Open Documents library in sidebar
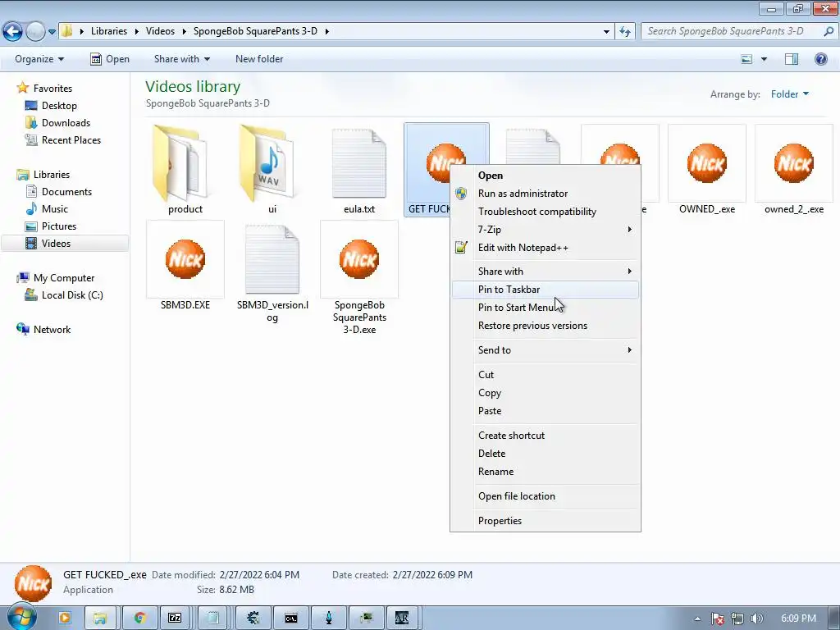This screenshot has width=840, height=630. point(59,192)
